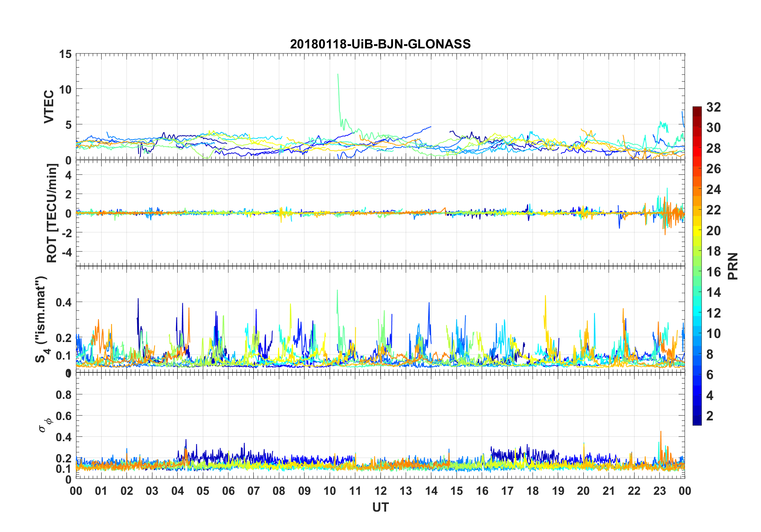
Task: Click the 0.8 tick on the sigma-phi axis
Action: coord(64,395)
